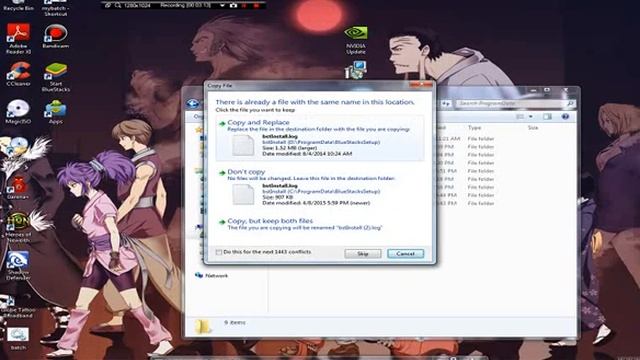640x360 pixels.
Task: Click the Skip button in the Copy File dialog
Action: tap(363, 253)
